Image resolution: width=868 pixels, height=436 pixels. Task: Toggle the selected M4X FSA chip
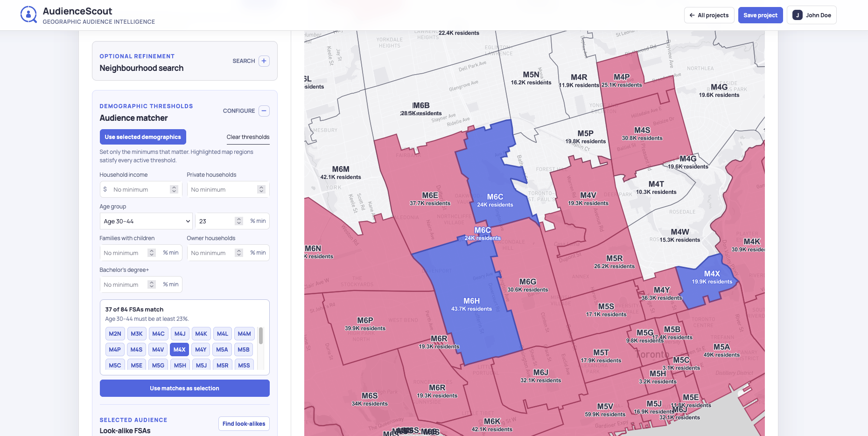[x=180, y=350]
